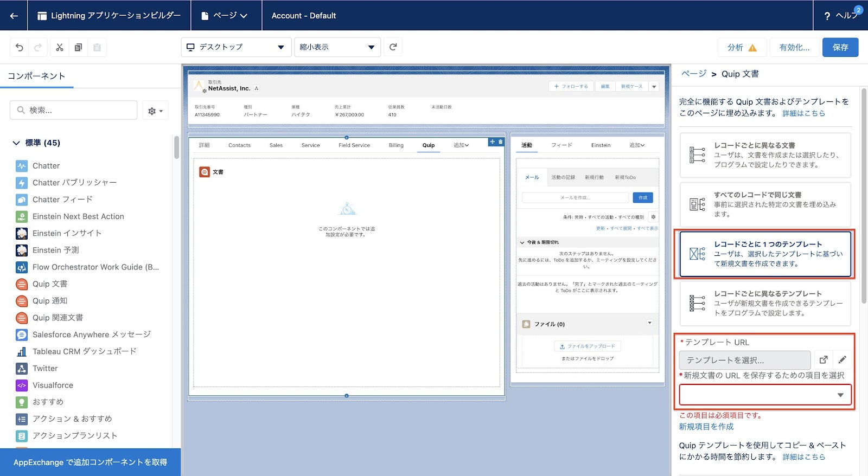Image resolution: width=868 pixels, height=476 pixels.
Task: Open the help question mark icon
Action: [827, 16]
